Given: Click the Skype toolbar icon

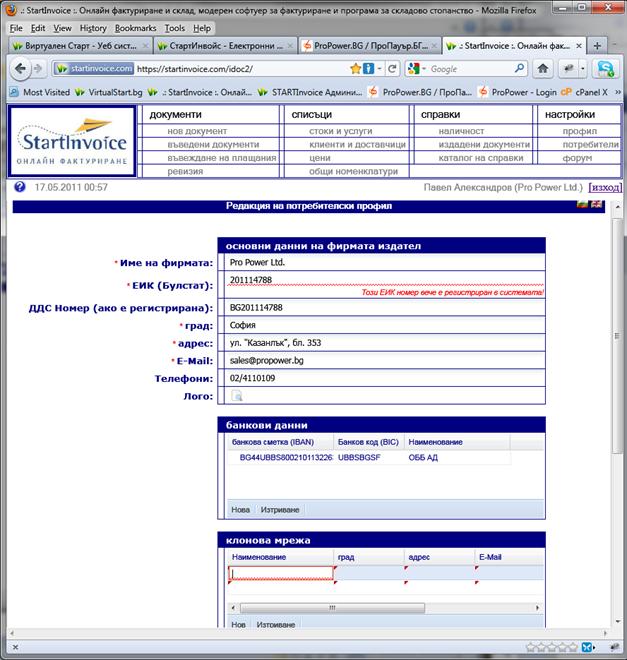Looking at the screenshot, I should tap(606, 69).
